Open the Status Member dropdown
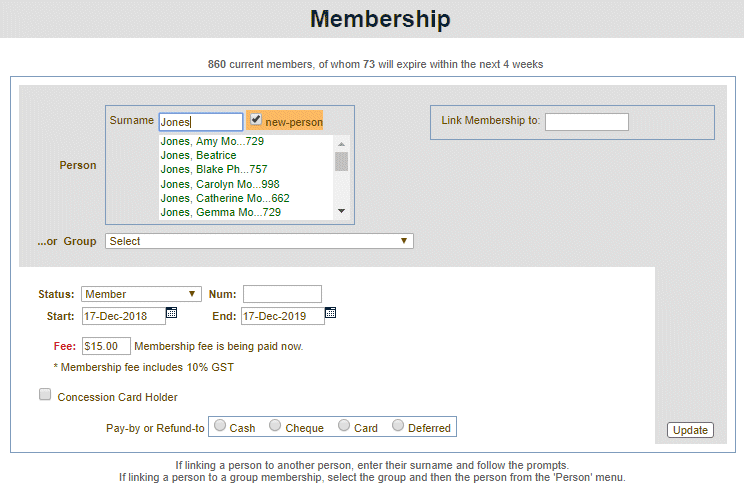 [141, 294]
